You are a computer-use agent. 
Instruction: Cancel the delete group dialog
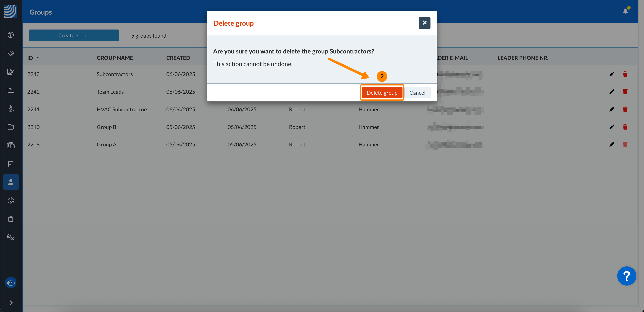point(417,93)
